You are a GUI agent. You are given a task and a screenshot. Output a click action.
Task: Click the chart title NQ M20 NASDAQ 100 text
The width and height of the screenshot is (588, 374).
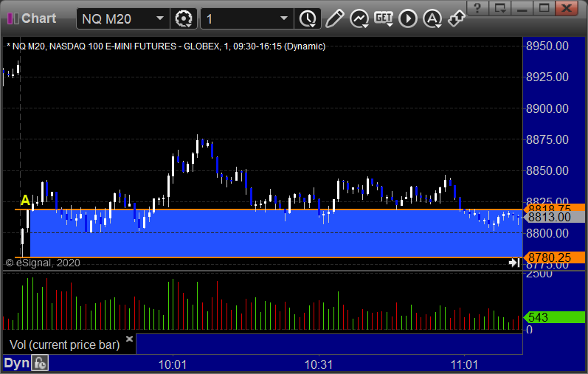pyautogui.click(x=166, y=46)
